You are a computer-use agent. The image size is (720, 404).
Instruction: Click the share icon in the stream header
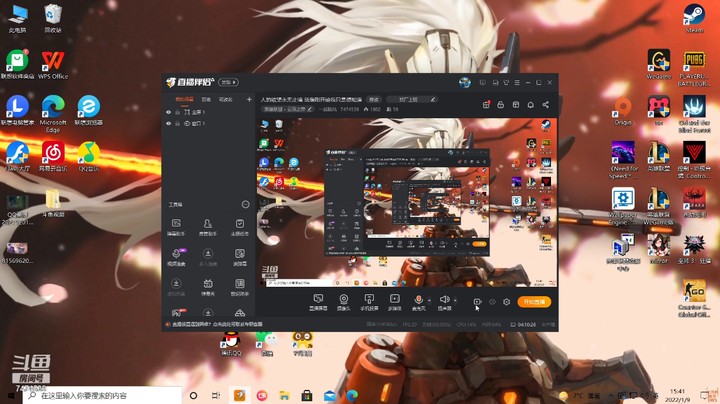coord(546,105)
